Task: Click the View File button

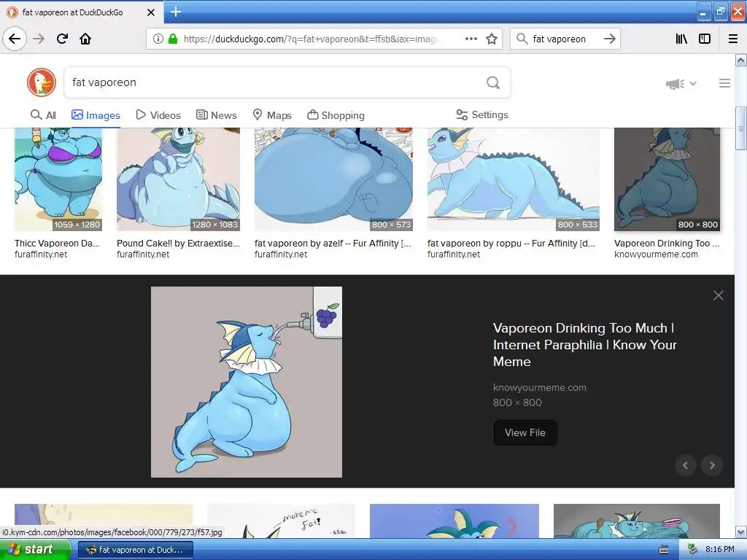Action: [x=525, y=432]
